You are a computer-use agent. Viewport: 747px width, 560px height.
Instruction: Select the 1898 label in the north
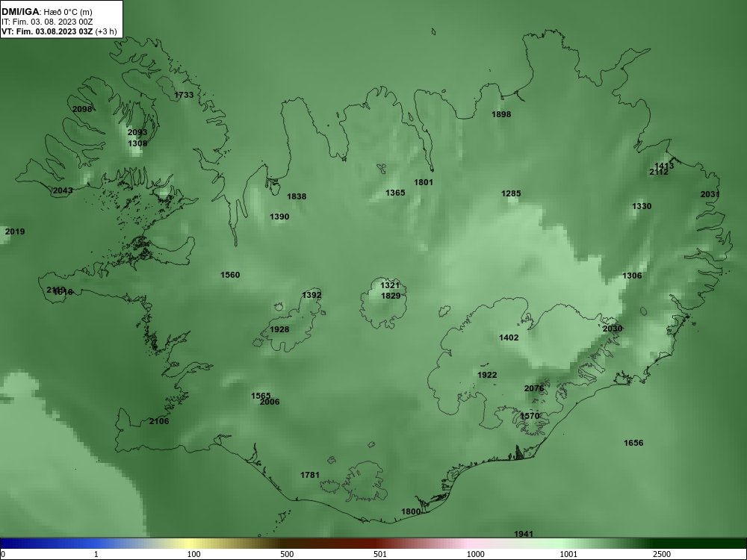(x=501, y=114)
